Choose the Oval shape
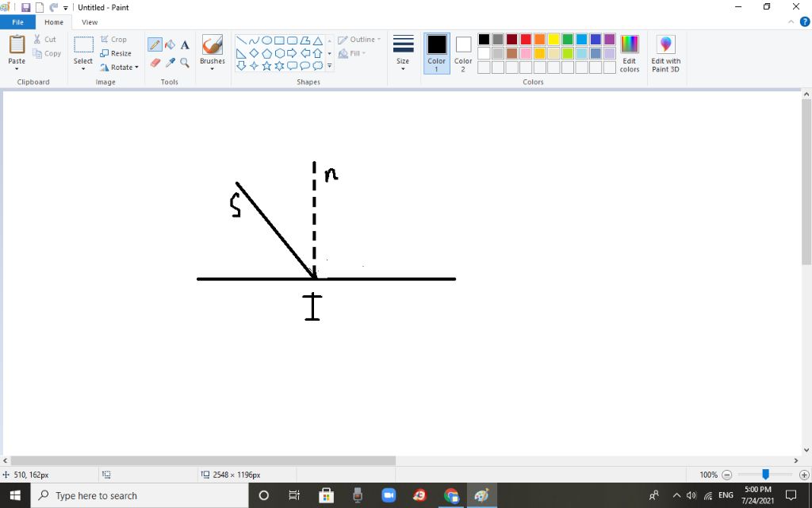The height and width of the screenshot is (508, 812). (x=266, y=40)
